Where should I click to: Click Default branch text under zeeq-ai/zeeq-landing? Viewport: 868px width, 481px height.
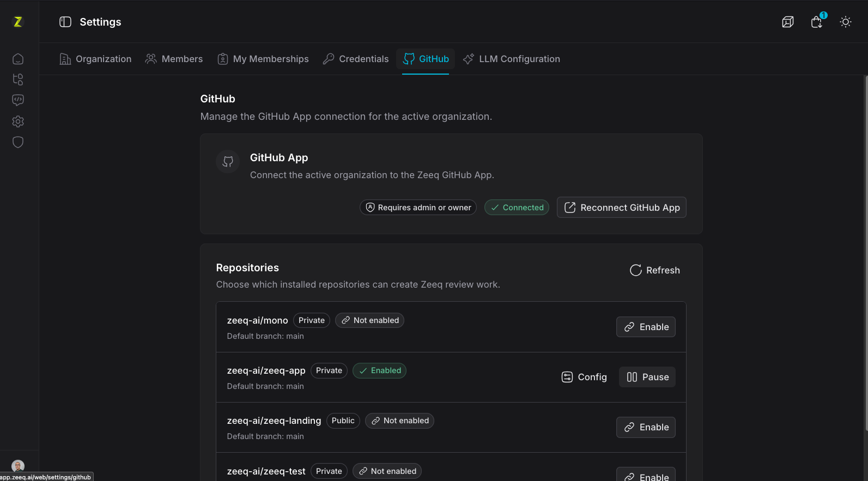pyautogui.click(x=265, y=436)
